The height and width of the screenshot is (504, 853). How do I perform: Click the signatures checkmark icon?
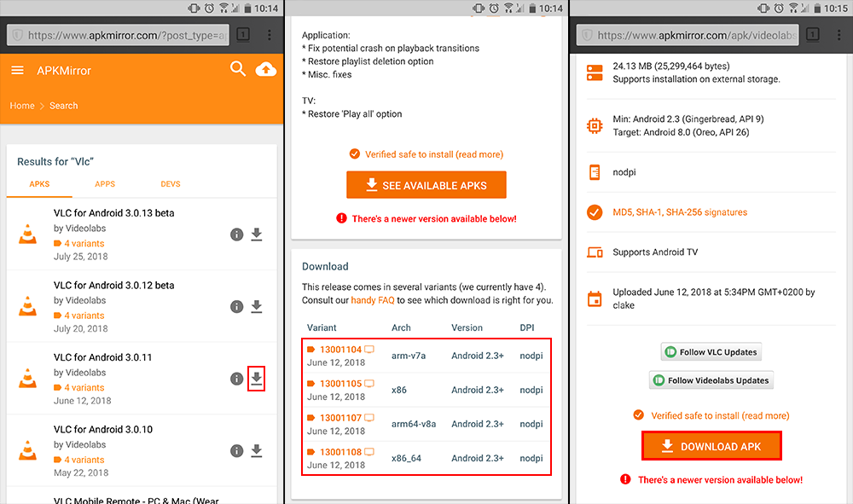(595, 212)
